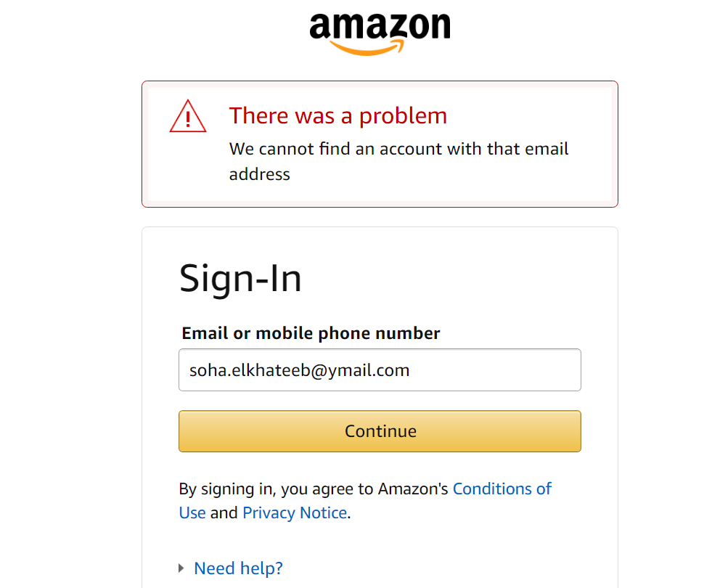Click the Amazon logo
The width and height of the screenshot is (712, 588).
[x=380, y=28]
